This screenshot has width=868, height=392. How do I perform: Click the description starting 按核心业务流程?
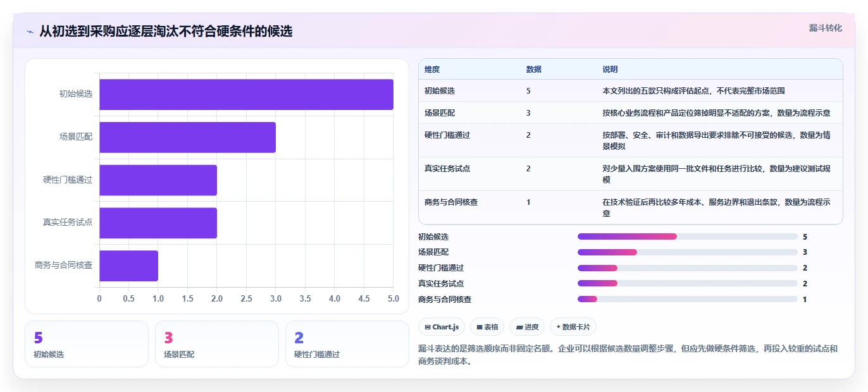click(x=716, y=113)
